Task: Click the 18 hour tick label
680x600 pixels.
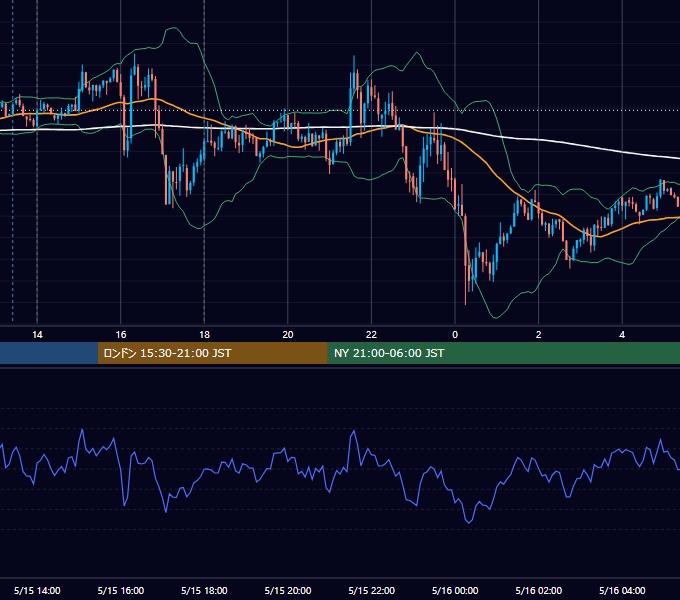Action: click(204, 335)
